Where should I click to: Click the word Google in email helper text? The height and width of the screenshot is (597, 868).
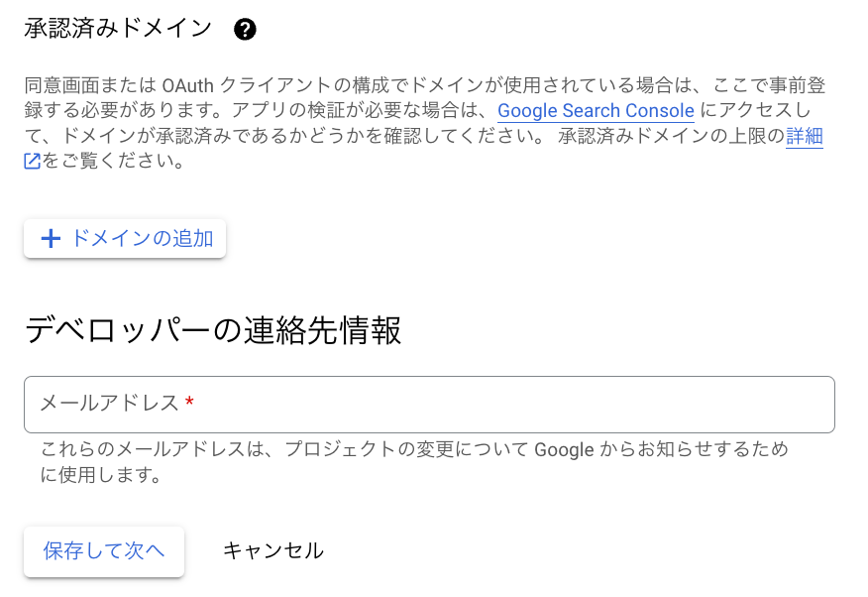(x=564, y=450)
